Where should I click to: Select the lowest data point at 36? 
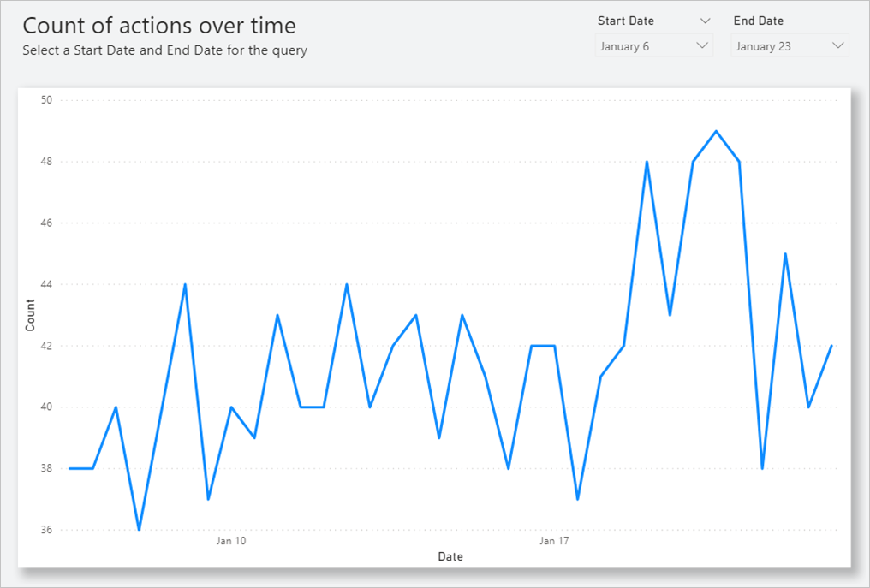pyautogui.click(x=139, y=530)
